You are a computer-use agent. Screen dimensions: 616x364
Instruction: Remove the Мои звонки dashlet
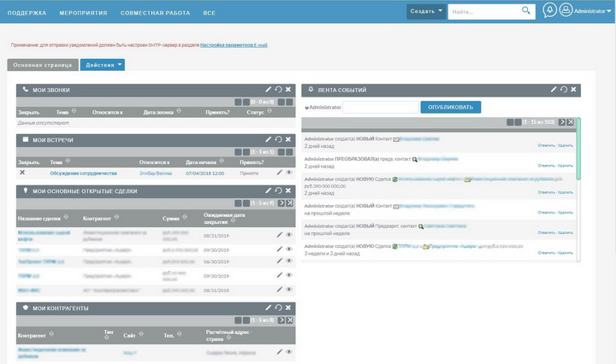[288, 90]
